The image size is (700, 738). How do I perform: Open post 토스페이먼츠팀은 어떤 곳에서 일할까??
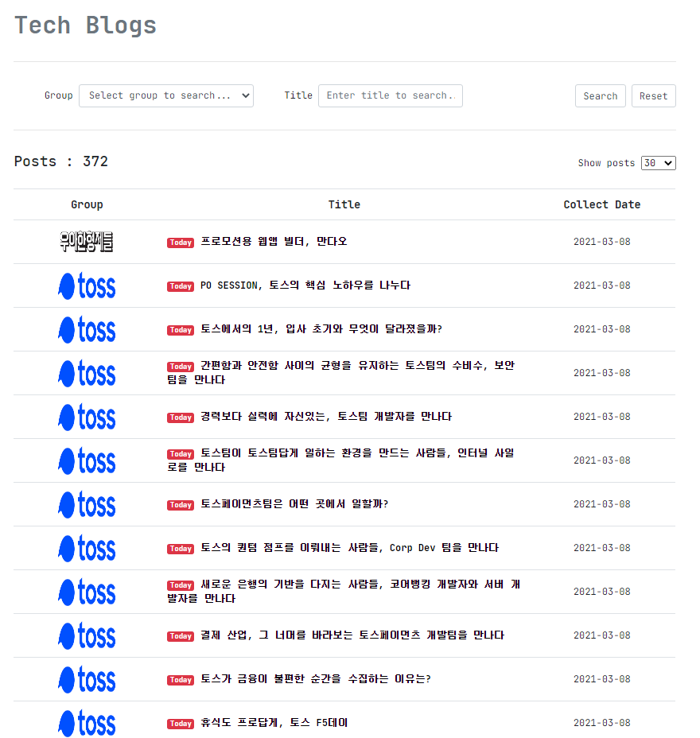point(294,504)
